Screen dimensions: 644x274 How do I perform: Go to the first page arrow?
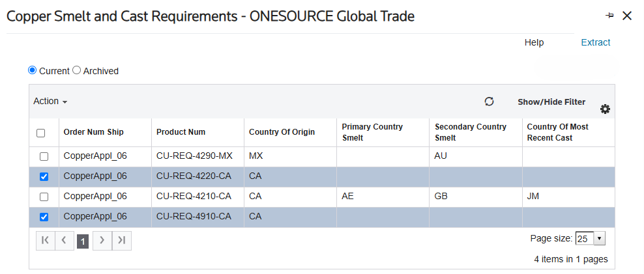(x=46, y=240)
